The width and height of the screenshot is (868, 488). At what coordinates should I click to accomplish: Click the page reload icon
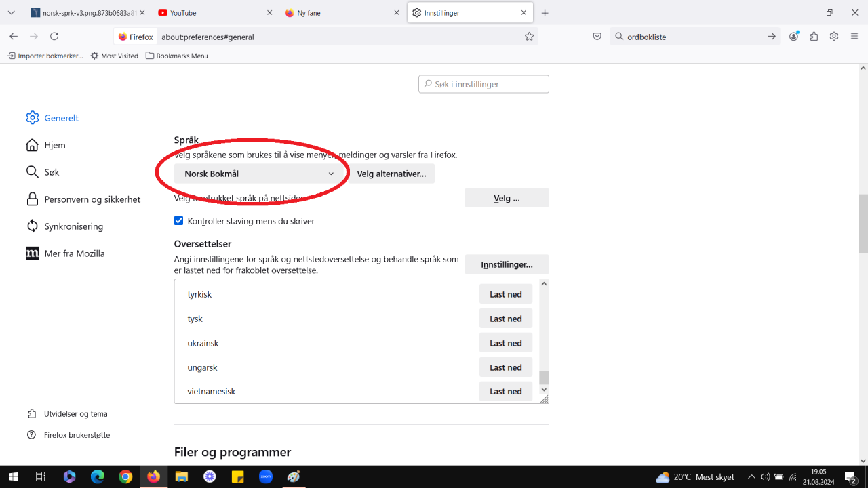(54, 37)
